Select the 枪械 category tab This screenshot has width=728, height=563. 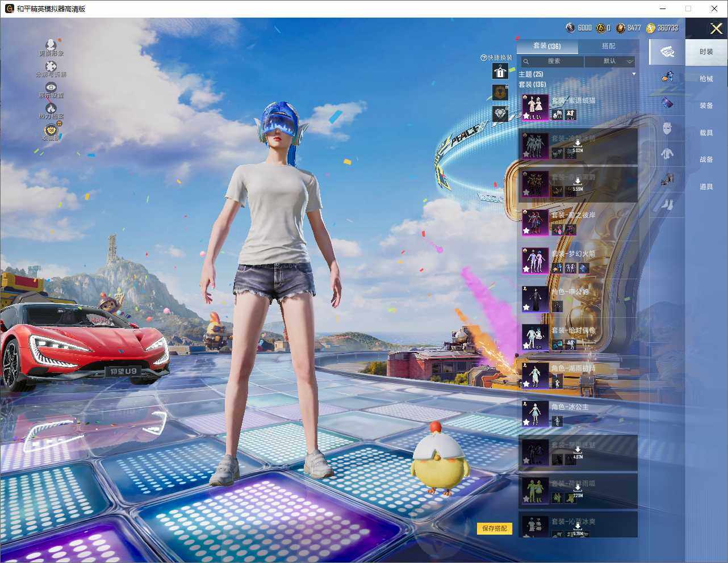click(706, 79)
